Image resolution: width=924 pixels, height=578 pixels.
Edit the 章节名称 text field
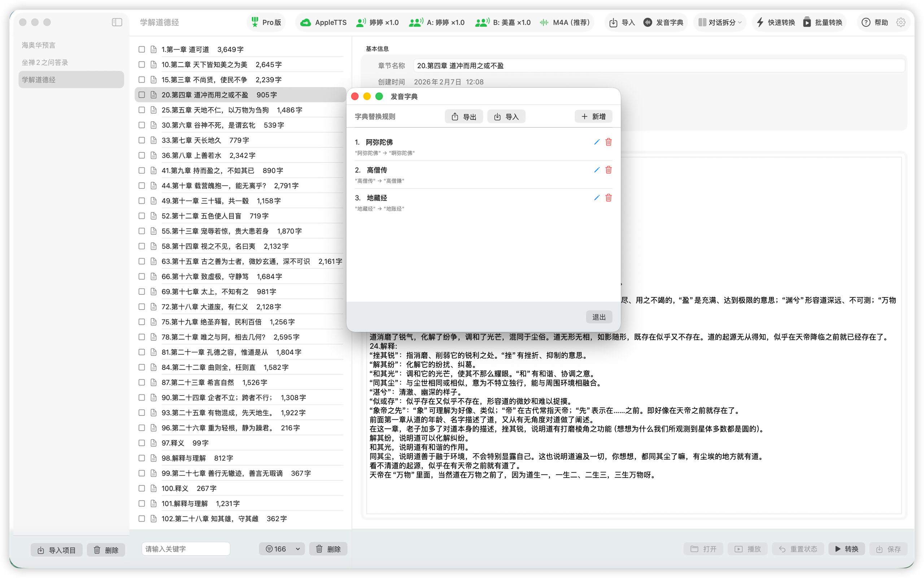pos(659,65)
